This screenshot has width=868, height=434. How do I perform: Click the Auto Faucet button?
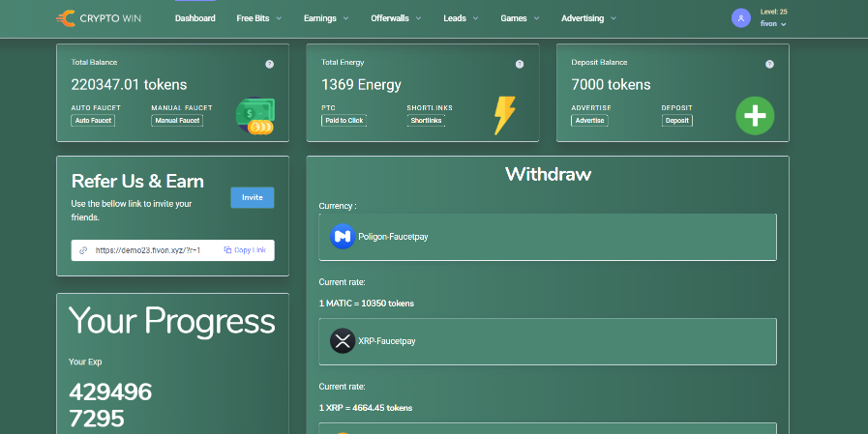92,121
